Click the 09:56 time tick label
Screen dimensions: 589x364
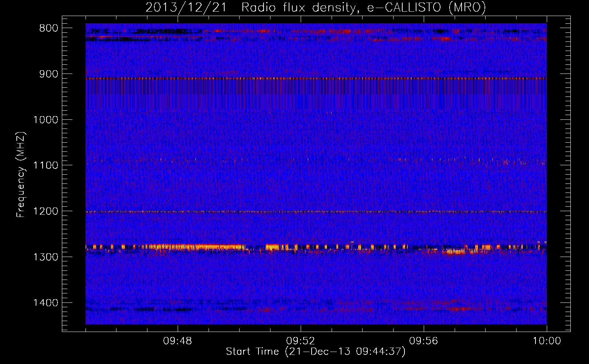coord(424,341)
